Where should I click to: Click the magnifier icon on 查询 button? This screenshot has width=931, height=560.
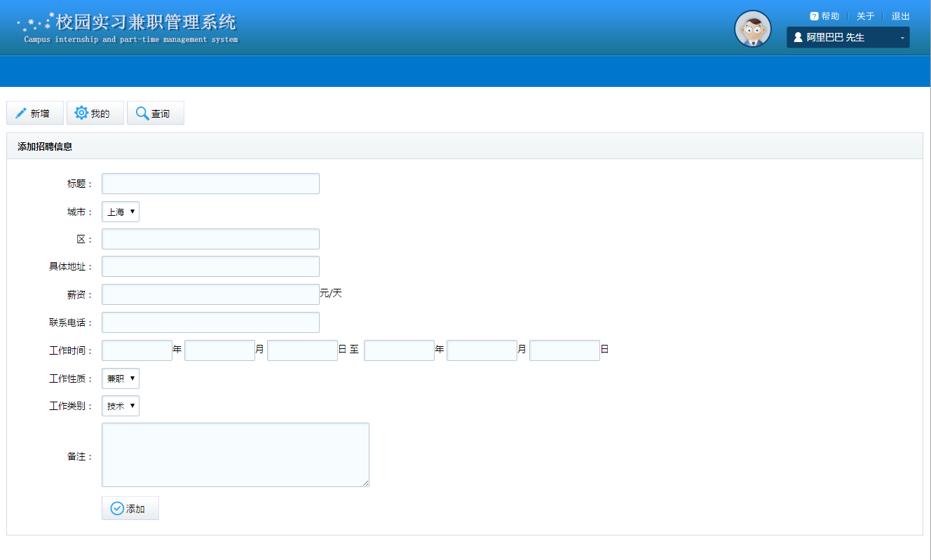(x=142, y=113)
